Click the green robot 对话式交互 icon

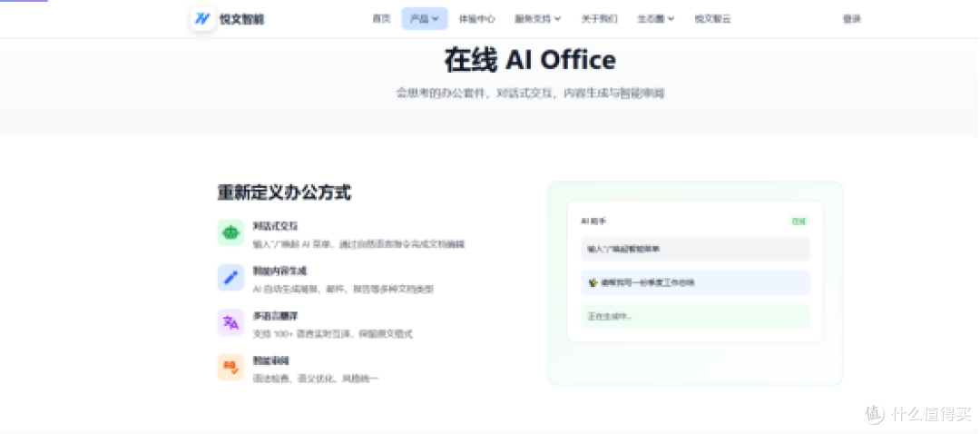point(230,232)
